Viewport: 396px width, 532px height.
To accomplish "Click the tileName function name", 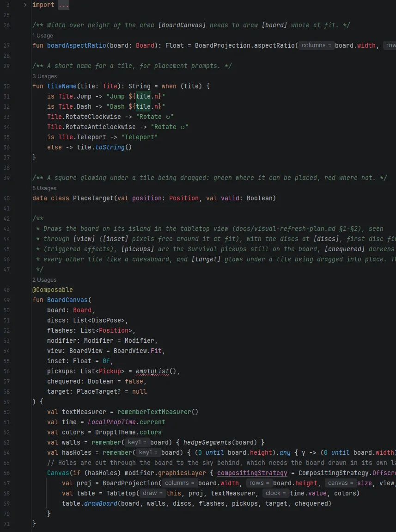I will [61, 86].
